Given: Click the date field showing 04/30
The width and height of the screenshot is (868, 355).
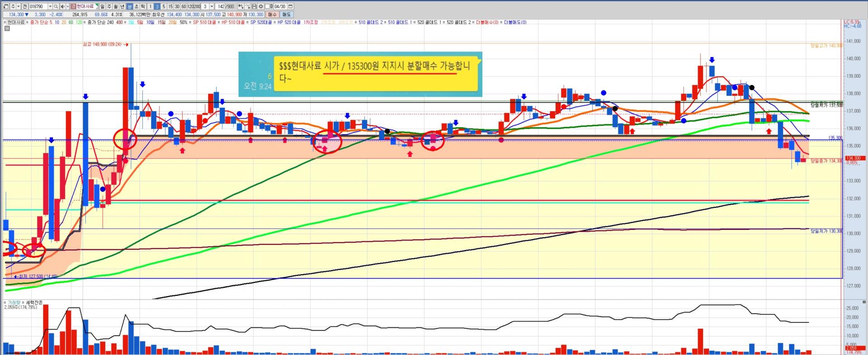Looking at the screenshot, I should point(279,7).
